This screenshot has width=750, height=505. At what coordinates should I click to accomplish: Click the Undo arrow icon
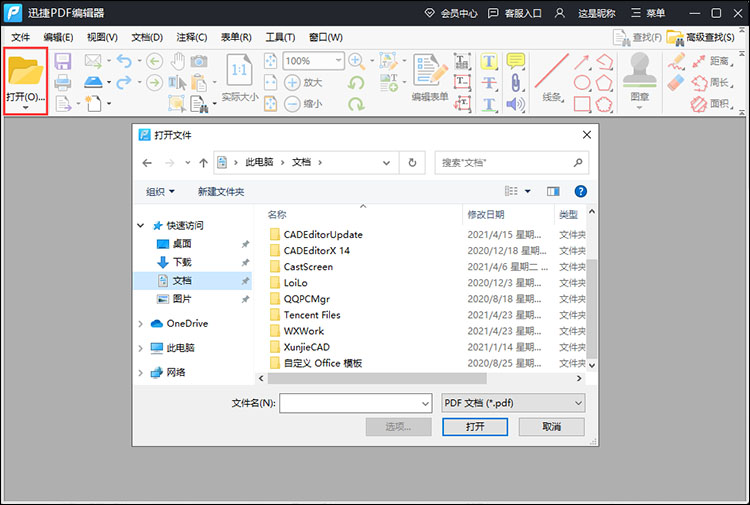pyautogui.click(x=124, y=61)
